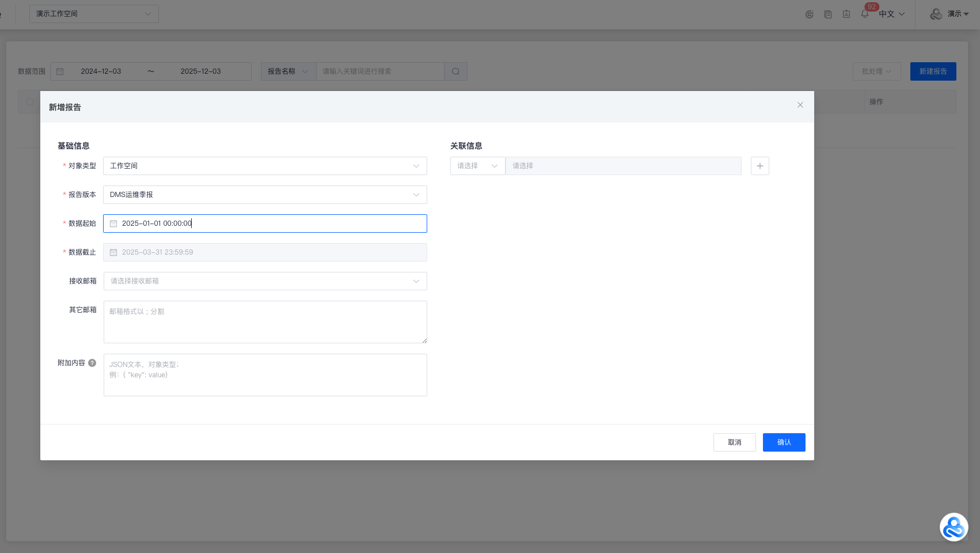Expand the 对象类型 dropdown
Image resolution: width=980 pixels, height=553 pixels.
click(x=265, y=166)
